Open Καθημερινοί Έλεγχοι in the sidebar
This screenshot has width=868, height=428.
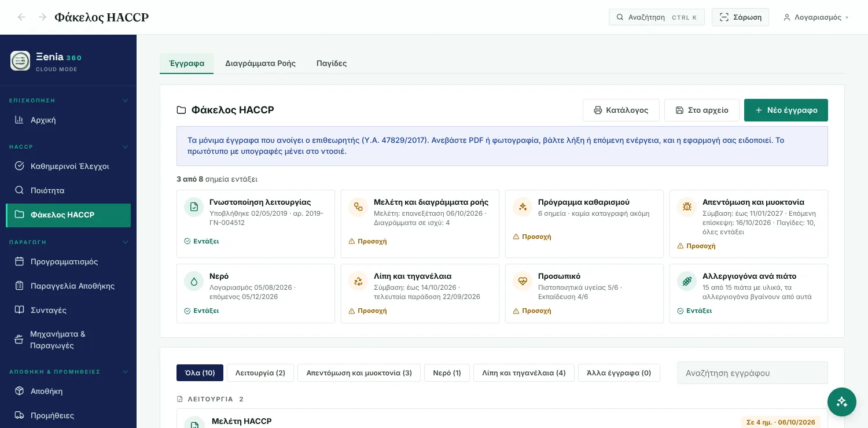tap(68, 166)
